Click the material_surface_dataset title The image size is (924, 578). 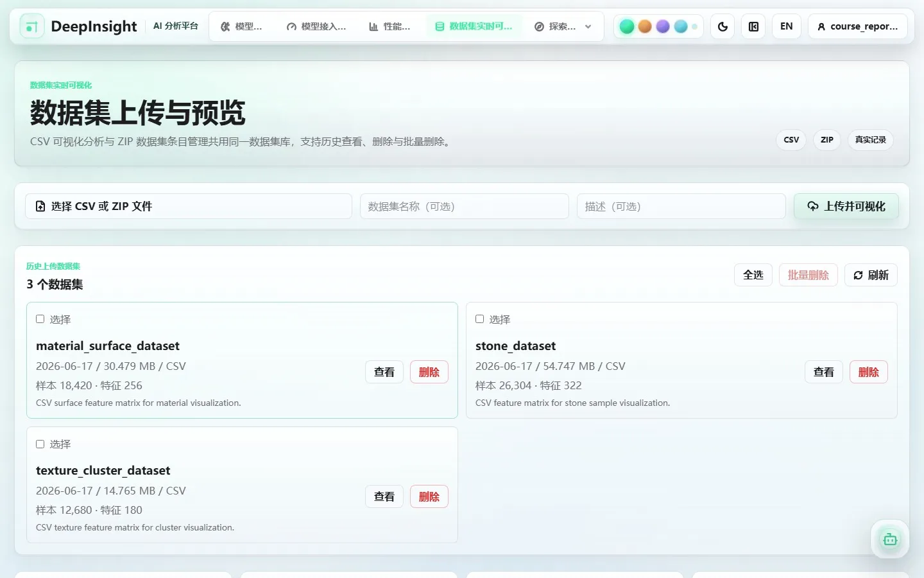(x=108, y=346)
